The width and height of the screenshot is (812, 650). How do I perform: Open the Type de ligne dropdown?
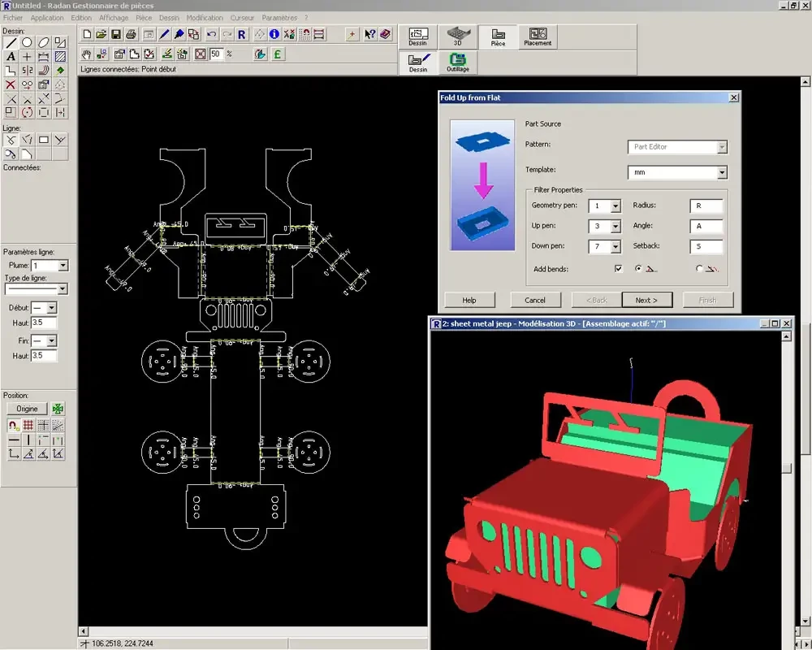click(x=63, y=288)
